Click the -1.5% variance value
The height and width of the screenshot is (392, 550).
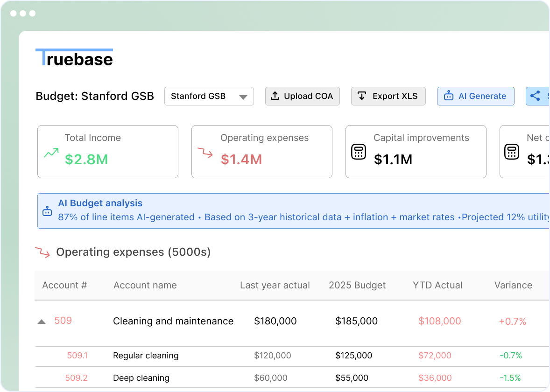tap(510, 378)
